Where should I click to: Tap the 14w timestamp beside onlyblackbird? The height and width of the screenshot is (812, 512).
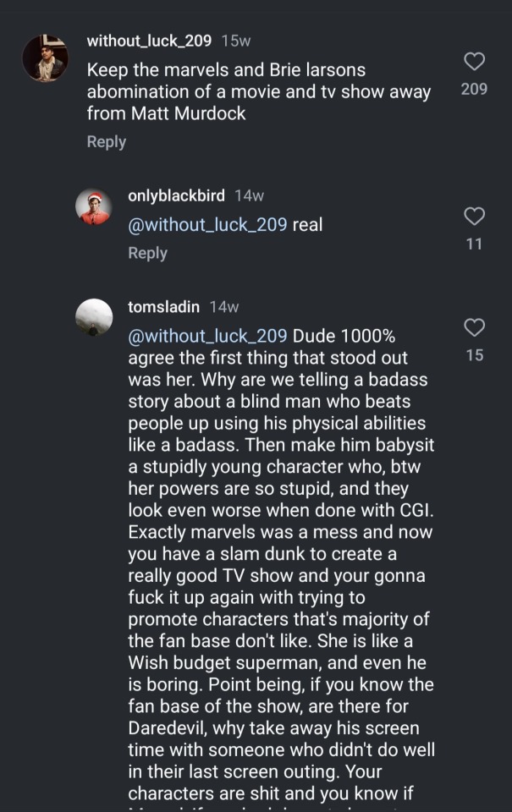(x=249, y=195)
